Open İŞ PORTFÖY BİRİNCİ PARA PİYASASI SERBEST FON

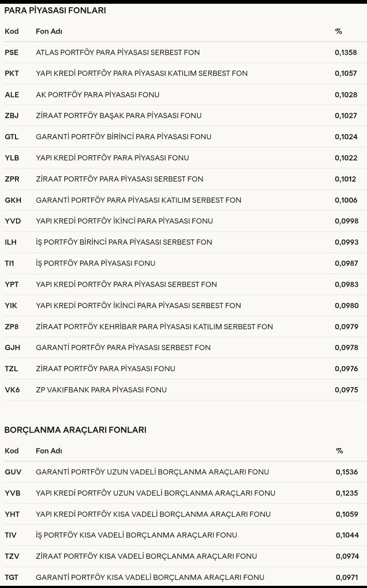124,242
